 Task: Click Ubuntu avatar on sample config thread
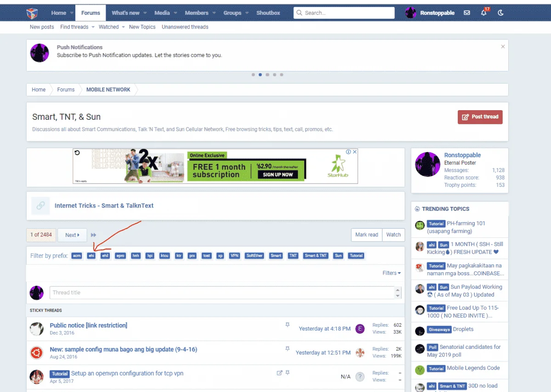click(x=37, y=353)
